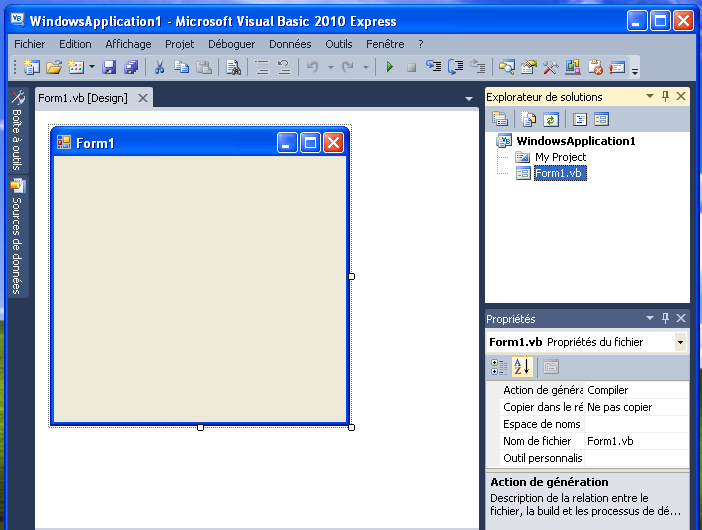Open the Form1.vb object selector combo box
Image resolution: width=702 pixels, height=530 pixels.
(587, 342)
